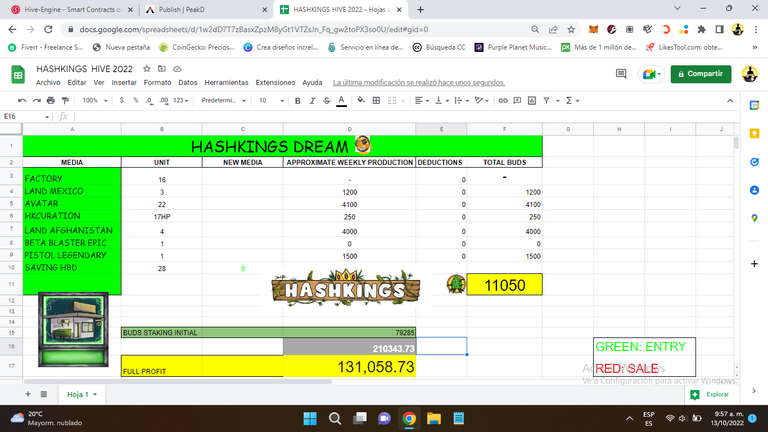Image resolution: width=768 pixels, height=432 pixels.
Task: Open the Insertar menu
Action: pos(124,82)
